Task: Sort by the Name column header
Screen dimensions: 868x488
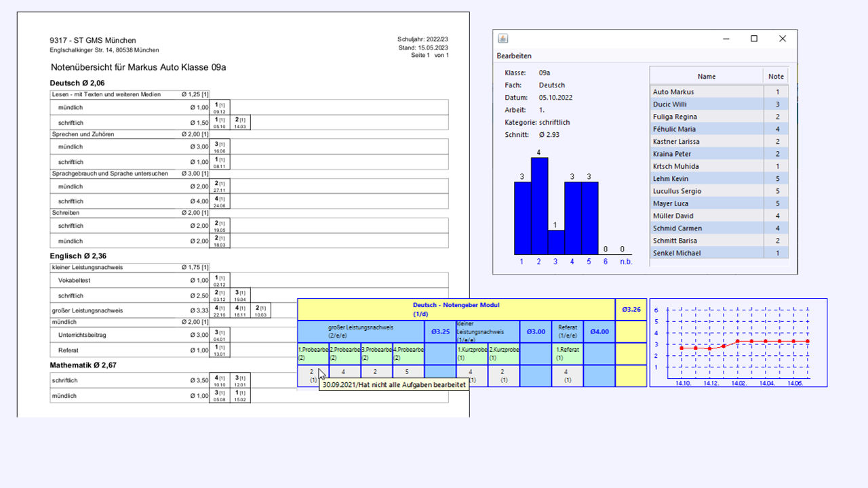Action: coord(707,77)
